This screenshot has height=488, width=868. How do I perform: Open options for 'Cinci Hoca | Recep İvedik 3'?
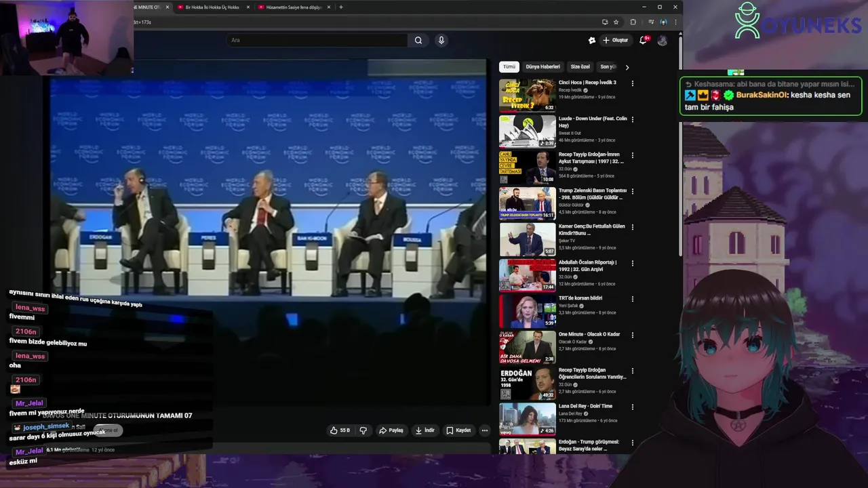click(x=633, y=83)
